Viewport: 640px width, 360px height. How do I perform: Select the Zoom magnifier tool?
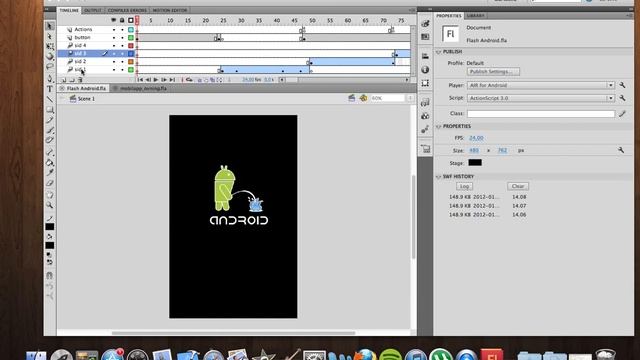coord(50,205)
